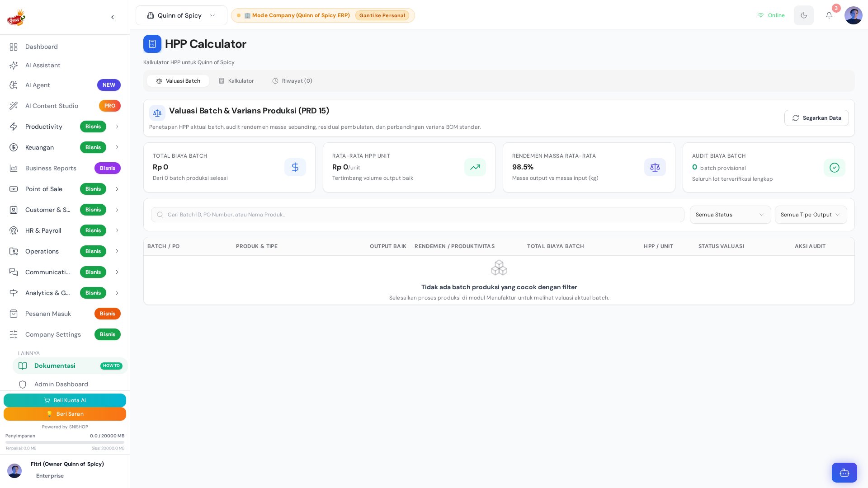Open the Quinn of Spicy company dropdown
Viewport: 868px width, 488px height.
click(181, 15)
